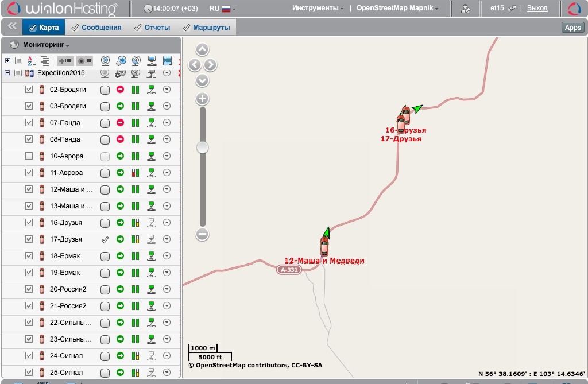This screenshot has height=384, width=588.
Task: Click the 12-Маша и Медведи car marker on the map
Action: pyautogui.click(x=324, y=246)
